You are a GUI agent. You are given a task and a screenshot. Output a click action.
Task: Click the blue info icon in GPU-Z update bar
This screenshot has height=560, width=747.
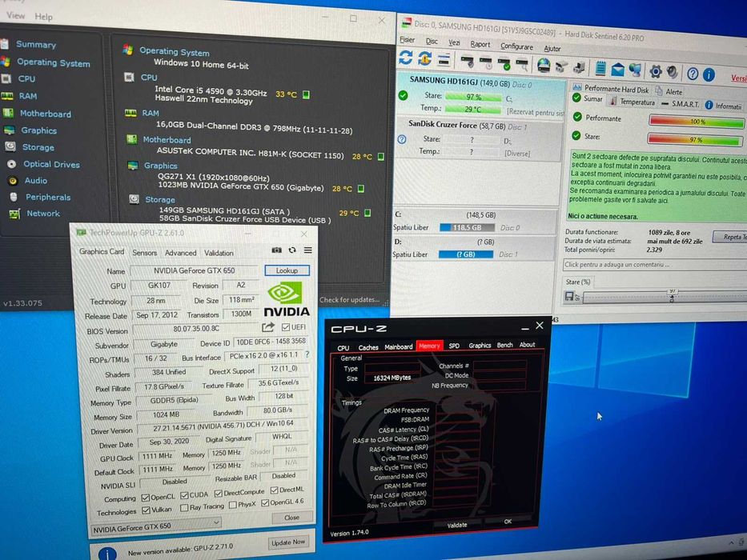pos(107,554)
